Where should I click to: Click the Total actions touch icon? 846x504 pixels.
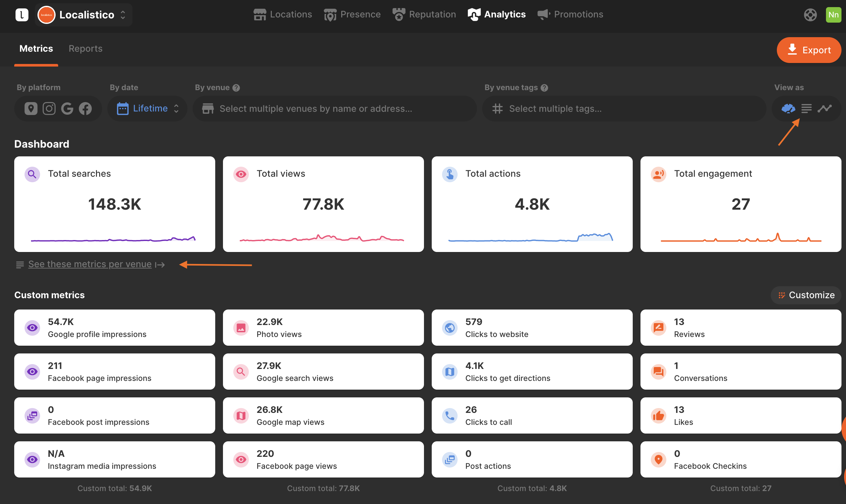pos(450,174)
